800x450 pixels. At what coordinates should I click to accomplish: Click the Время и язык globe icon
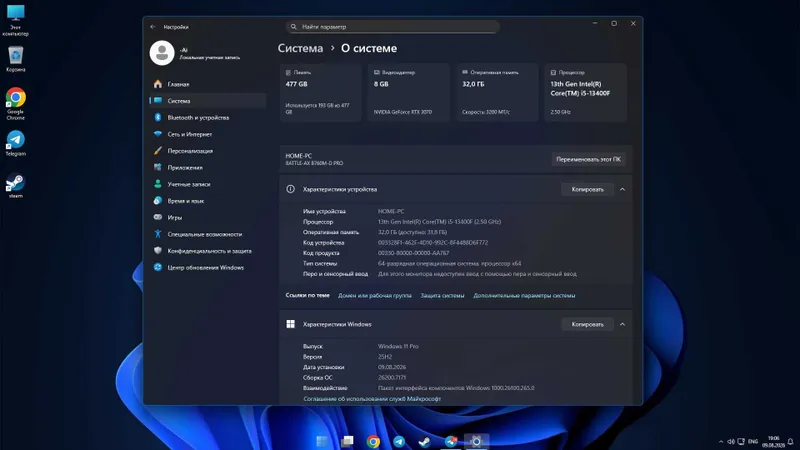(x=158, y=201)
